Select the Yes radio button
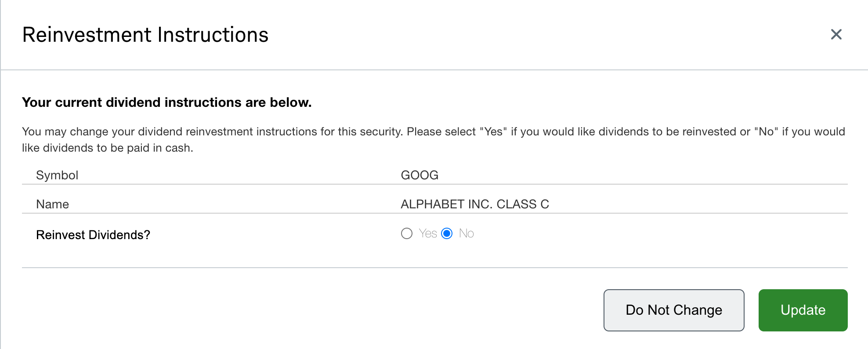This screenshot has height=349, width=868. coord(407,233)
